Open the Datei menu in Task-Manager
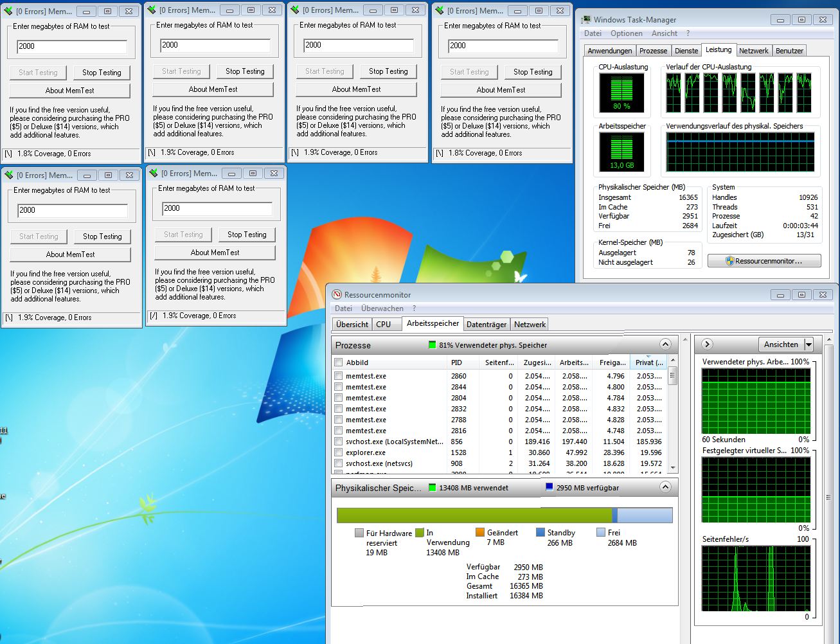Viewport: 840px width, 644px height. click(x=593, y=33)
